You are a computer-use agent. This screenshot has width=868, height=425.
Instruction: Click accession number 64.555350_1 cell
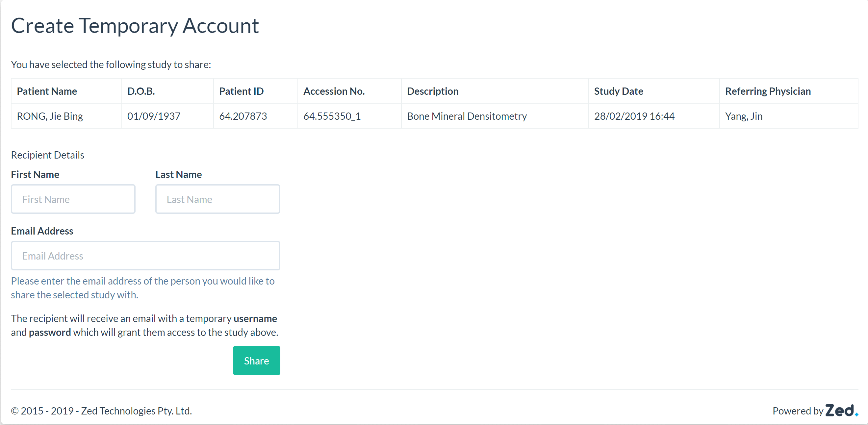point(332,116)
